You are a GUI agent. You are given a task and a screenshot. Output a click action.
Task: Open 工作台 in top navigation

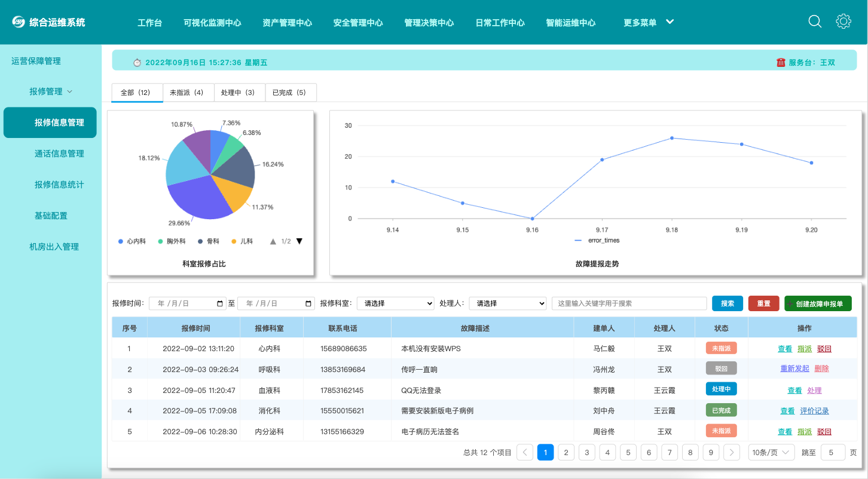coord(149,23)
